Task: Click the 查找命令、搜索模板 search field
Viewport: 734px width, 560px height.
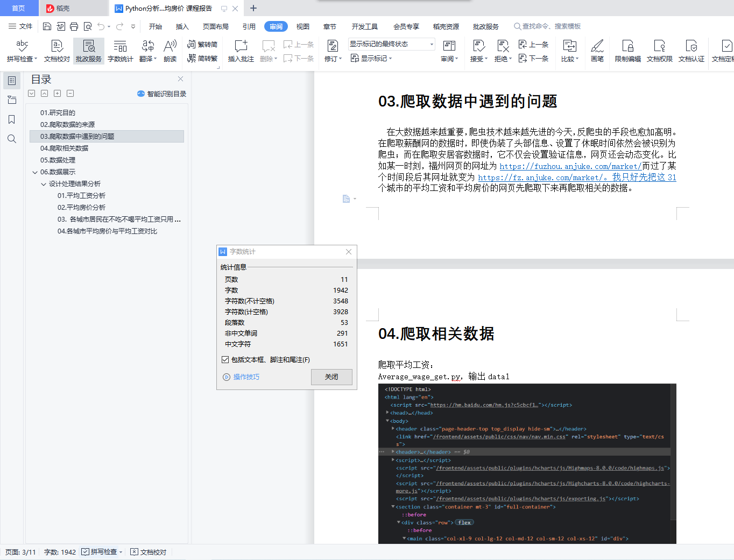Action: pyautogui.click(x=548, y=26)
